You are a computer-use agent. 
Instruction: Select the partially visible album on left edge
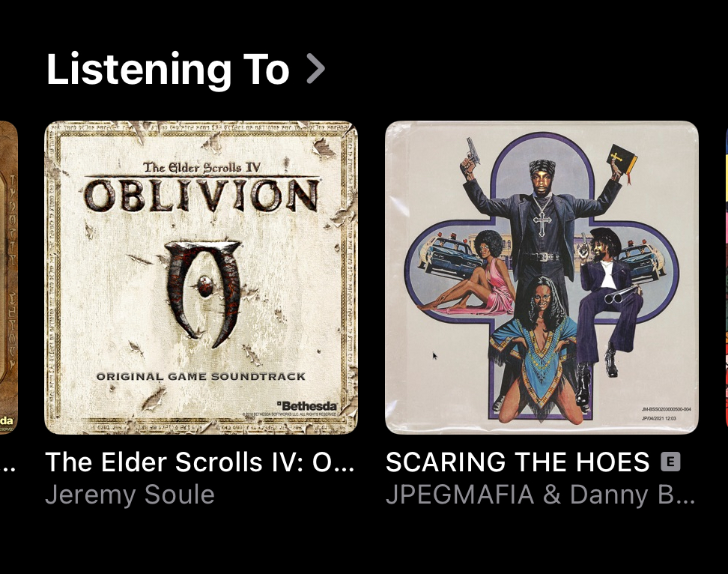click(9, 278)
